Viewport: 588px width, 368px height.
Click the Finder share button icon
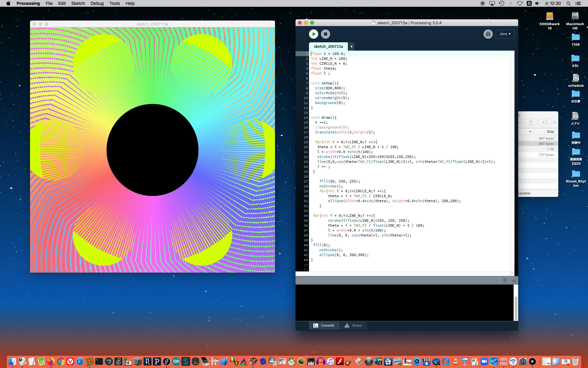(531, 122)
